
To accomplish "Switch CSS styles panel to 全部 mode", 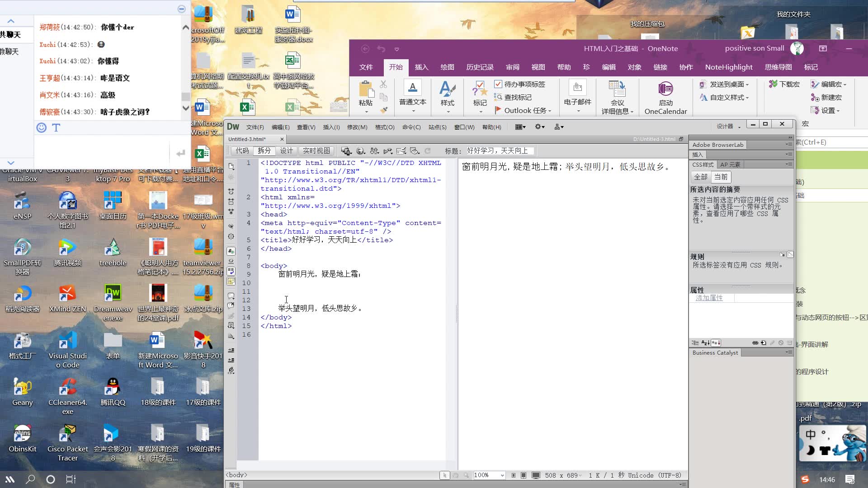I will (701, 177).
